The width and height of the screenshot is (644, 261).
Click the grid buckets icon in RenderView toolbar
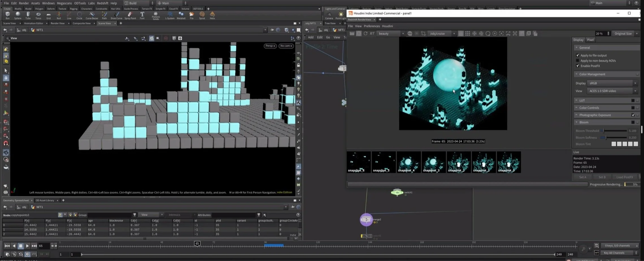point(467,33)
